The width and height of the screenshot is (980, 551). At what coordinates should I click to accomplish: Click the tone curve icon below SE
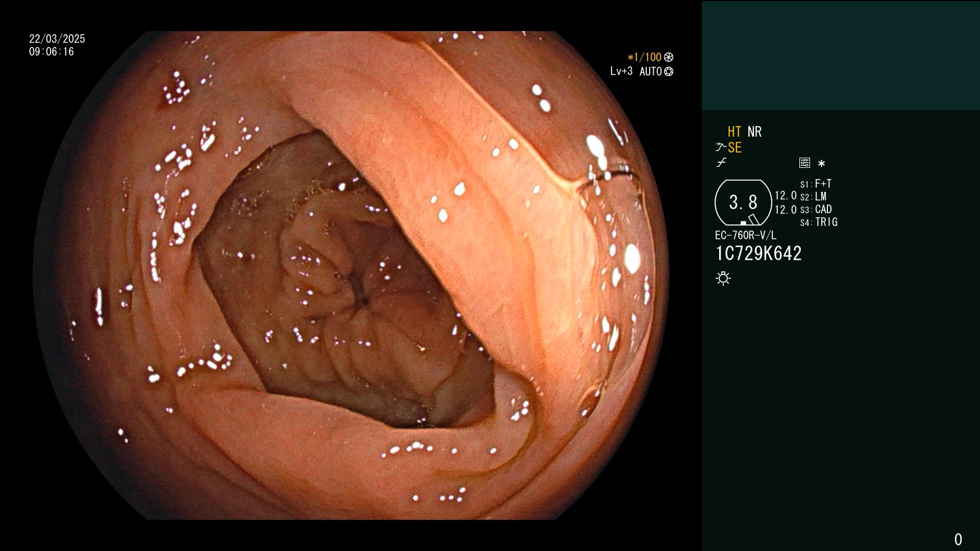click(721, 163)
